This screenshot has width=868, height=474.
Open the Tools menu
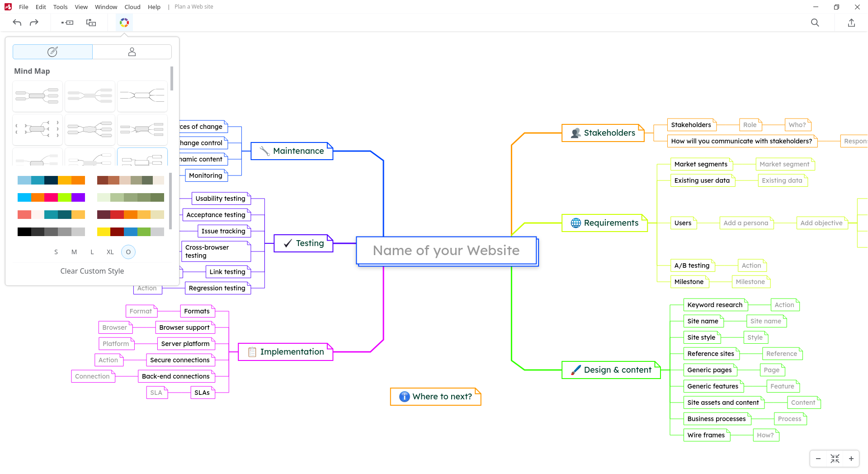[x=60, y=7]
